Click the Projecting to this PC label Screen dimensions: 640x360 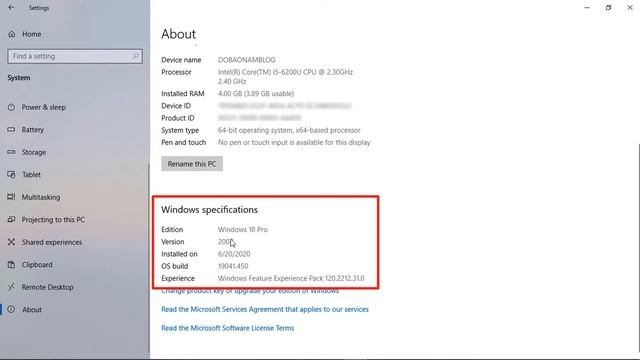pos(53,220)
